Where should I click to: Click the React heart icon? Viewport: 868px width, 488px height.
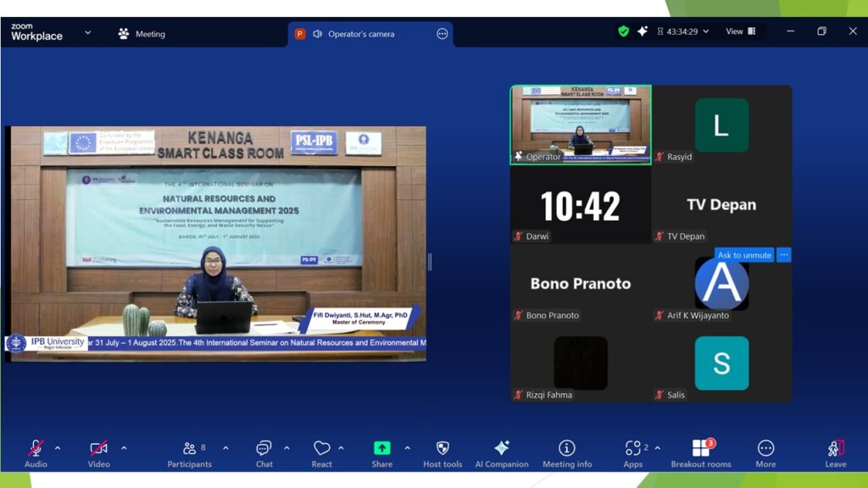(x=321, y=452)
